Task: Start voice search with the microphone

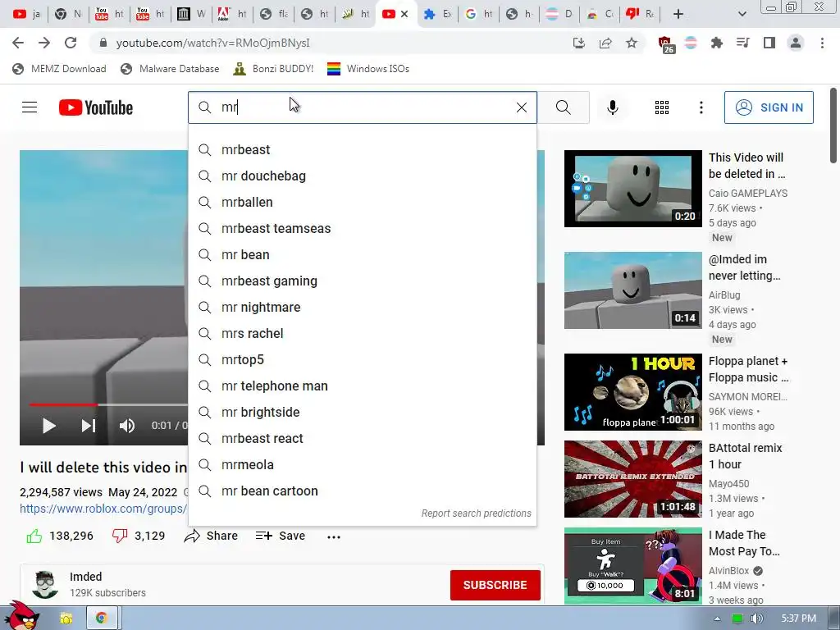Action: coord(612,107)
